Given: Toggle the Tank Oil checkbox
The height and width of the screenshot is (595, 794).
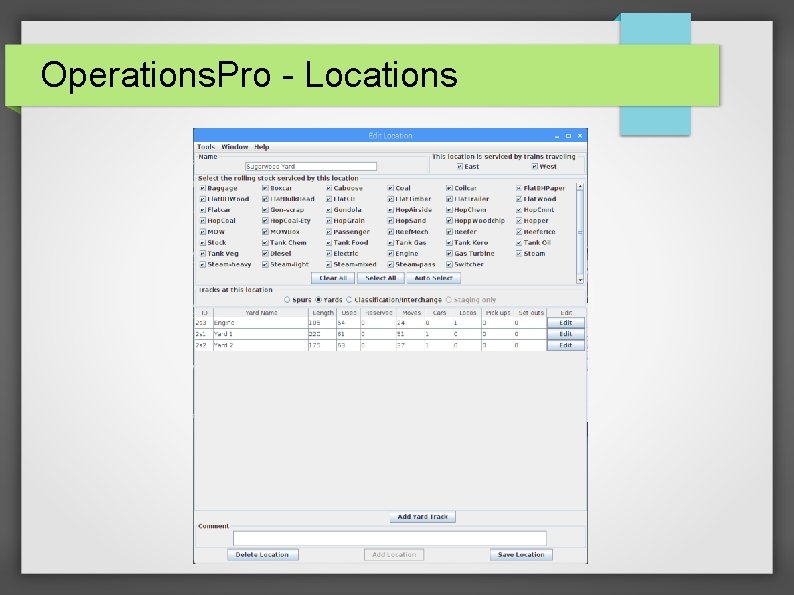Looking at the screenshot, I should pyautogui.click(x=519, y=243).
